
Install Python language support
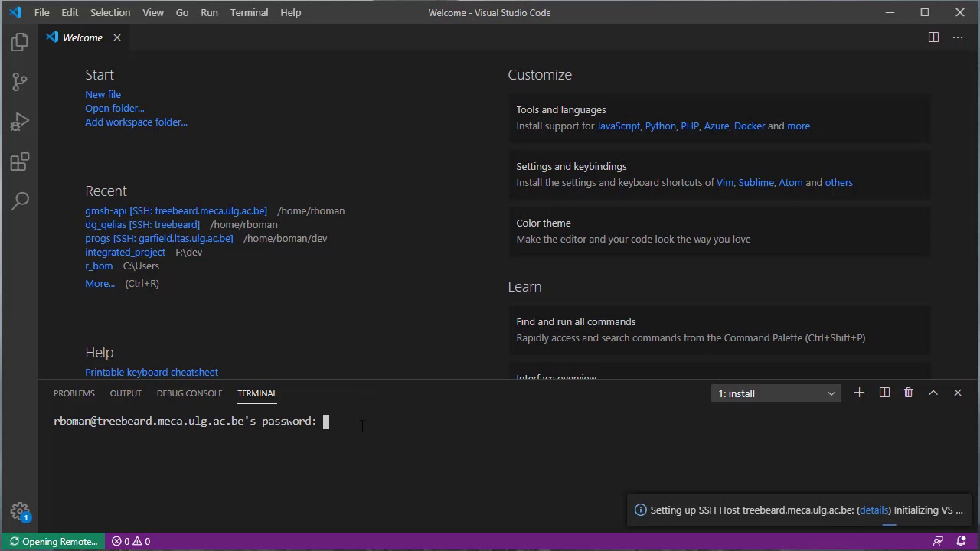(660, 126)
